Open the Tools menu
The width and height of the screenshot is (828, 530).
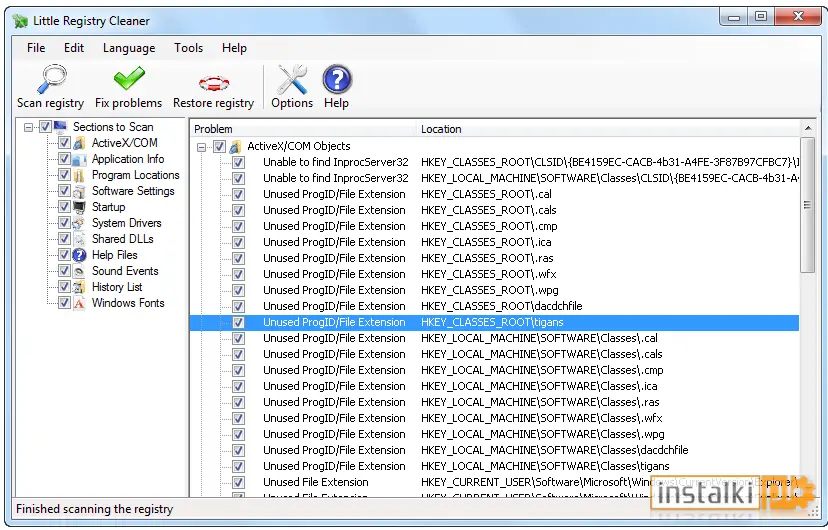189,48
